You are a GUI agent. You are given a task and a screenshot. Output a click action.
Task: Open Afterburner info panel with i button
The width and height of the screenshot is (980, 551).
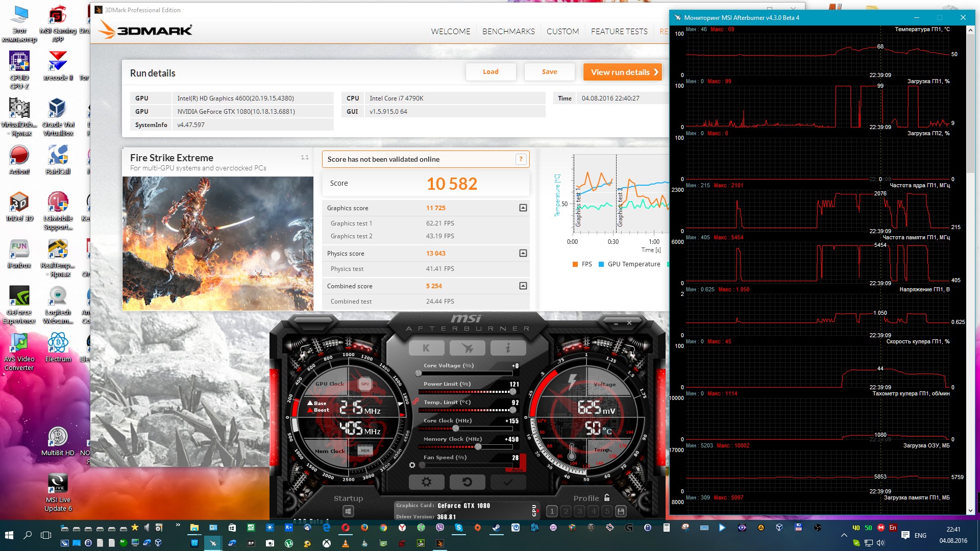point(508,348)
